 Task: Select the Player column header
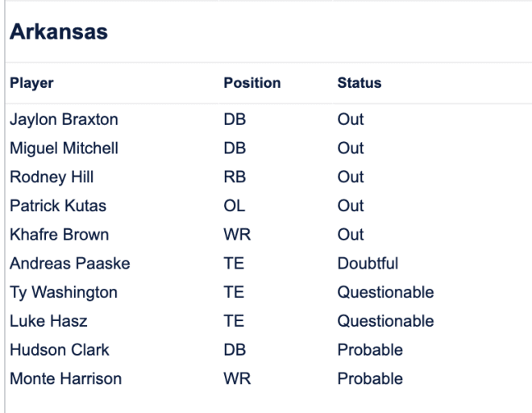tap(31, 83)
